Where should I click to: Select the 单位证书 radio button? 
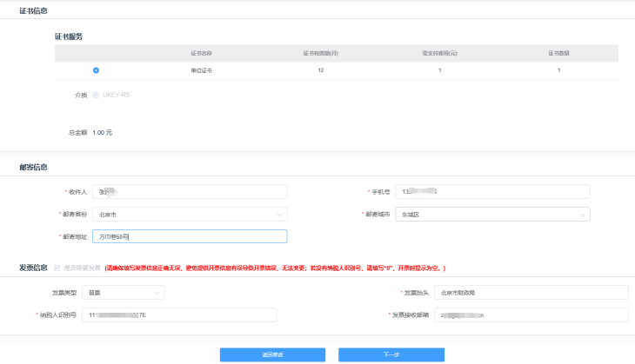coord(96,70)
